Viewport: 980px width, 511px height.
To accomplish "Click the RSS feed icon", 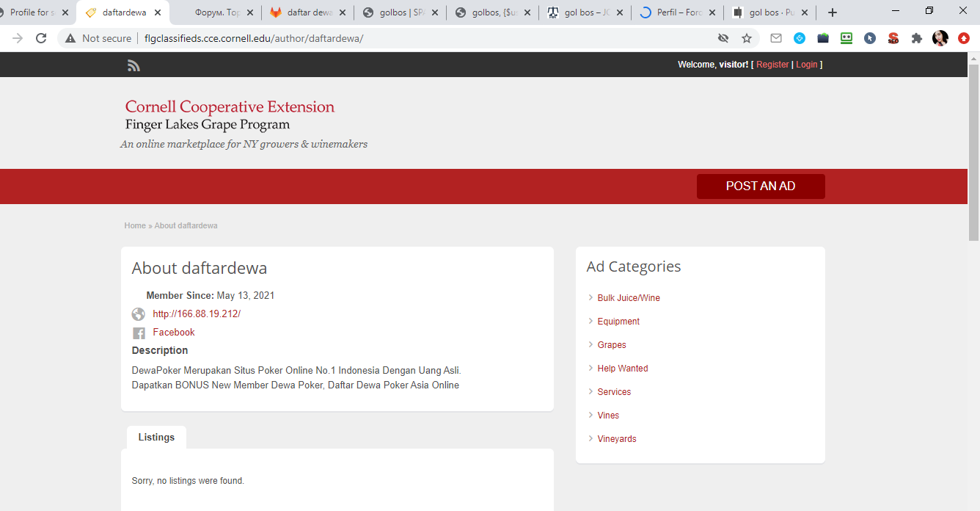I will click(134, 65).
